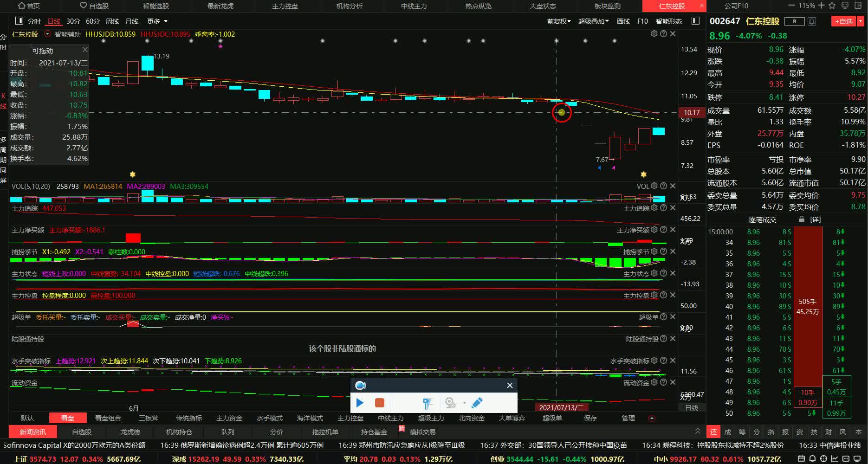Click the monitor icon in the top-right bar
This screenshot has height=464, width=868.
click(845, 6)
